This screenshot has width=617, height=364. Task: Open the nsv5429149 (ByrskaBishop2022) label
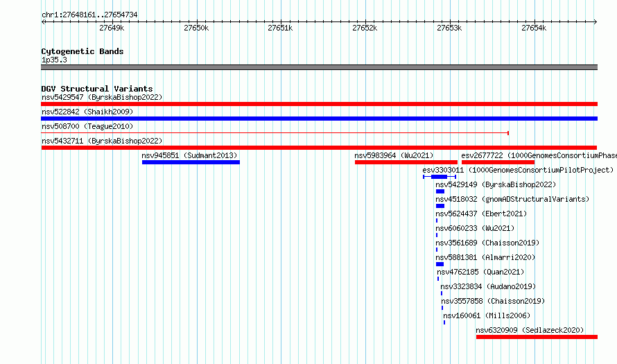[496, 184]
